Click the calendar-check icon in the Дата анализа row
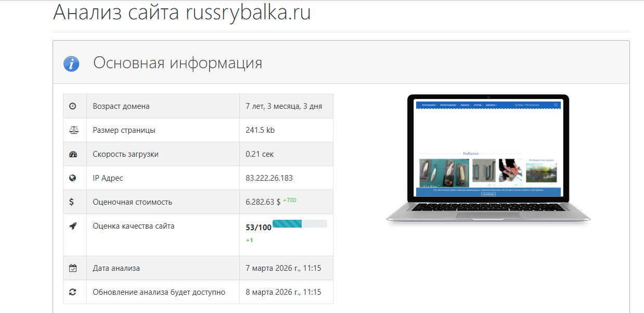 click(x=73, y=268)
